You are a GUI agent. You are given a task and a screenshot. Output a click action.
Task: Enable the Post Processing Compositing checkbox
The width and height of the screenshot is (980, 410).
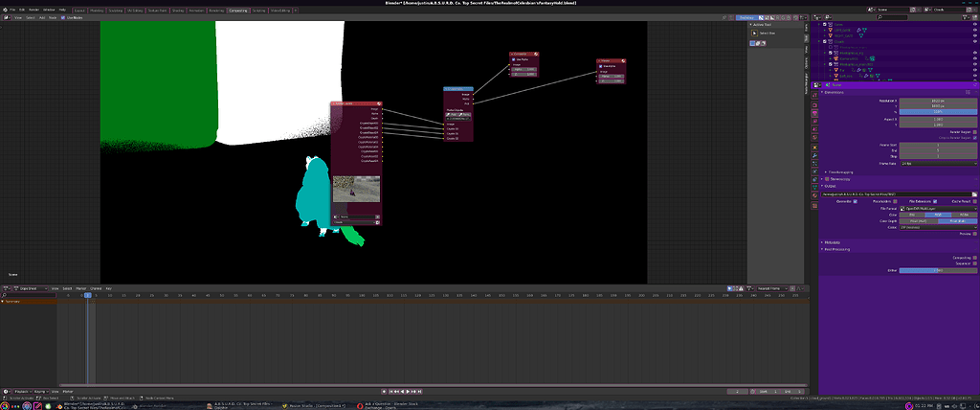pos(975,258)
